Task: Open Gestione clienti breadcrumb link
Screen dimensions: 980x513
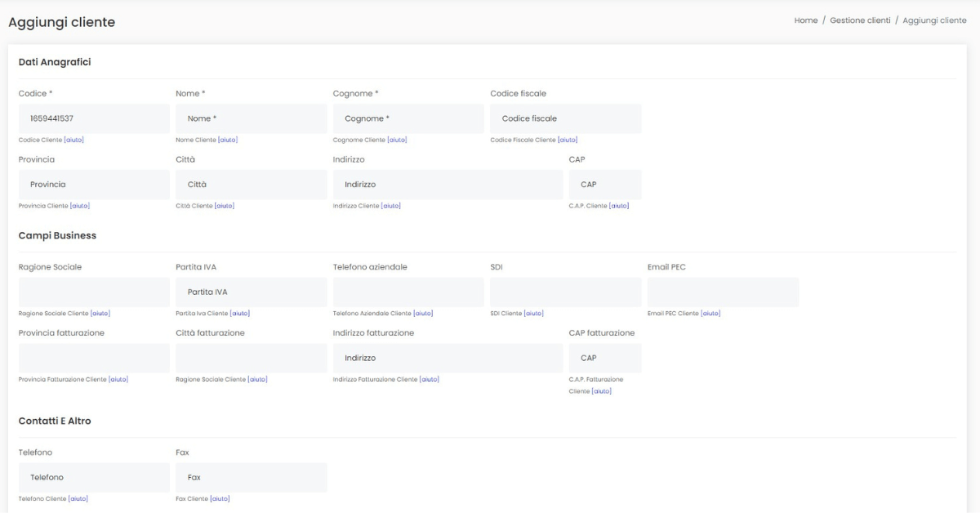Action: coord(860,20)
